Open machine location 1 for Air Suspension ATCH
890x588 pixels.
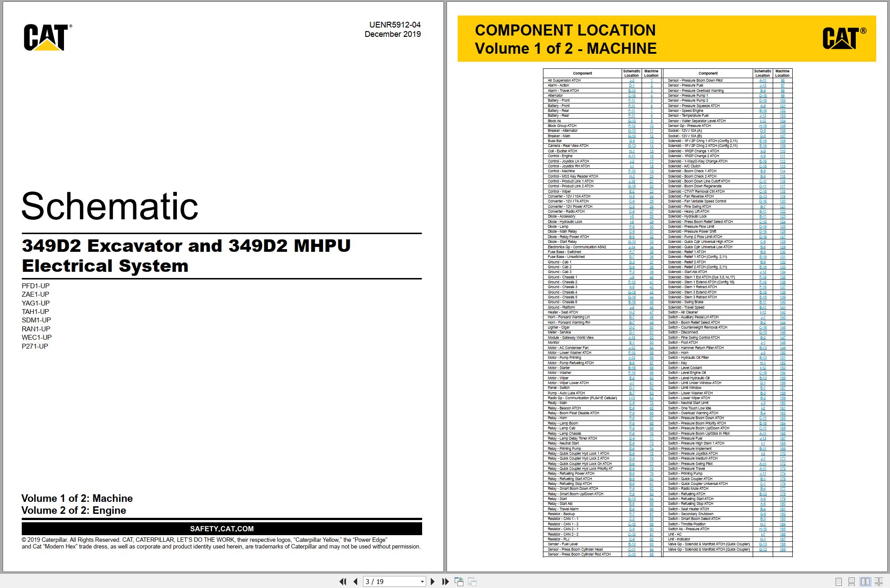[651, 80]
